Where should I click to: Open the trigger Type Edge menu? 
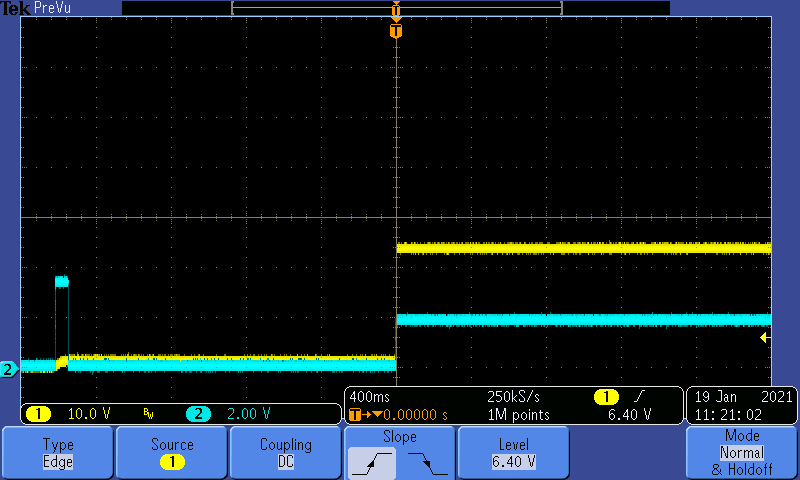[58, 452]
